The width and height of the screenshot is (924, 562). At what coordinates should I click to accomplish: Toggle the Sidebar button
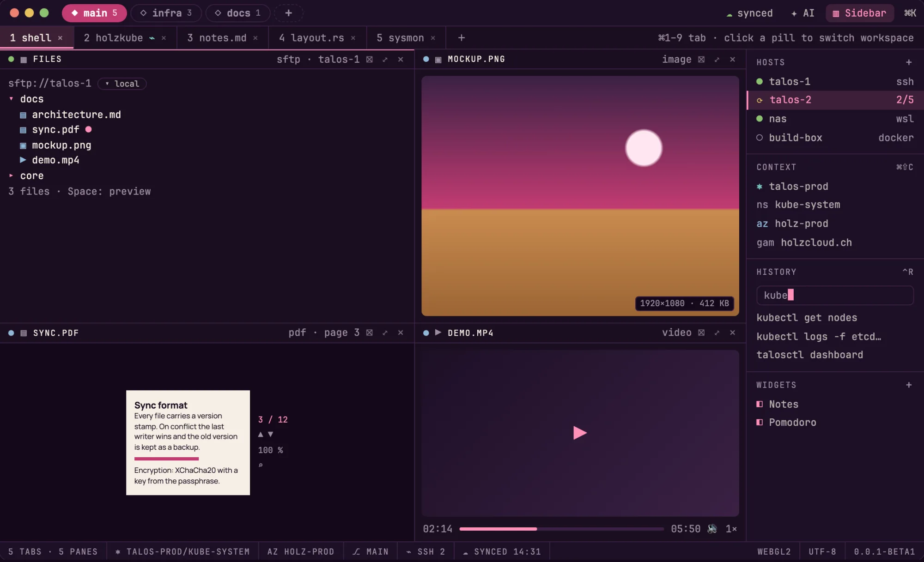coord(859,13)
